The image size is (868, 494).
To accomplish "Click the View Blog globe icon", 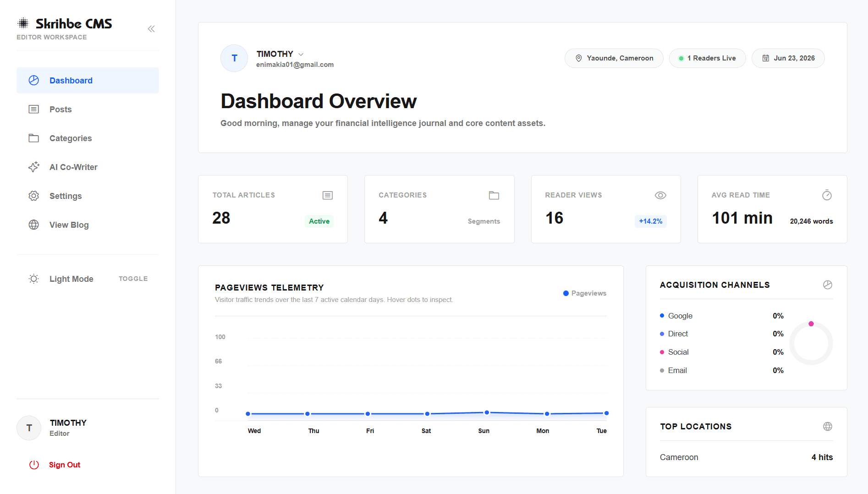I will coord(34,225).
